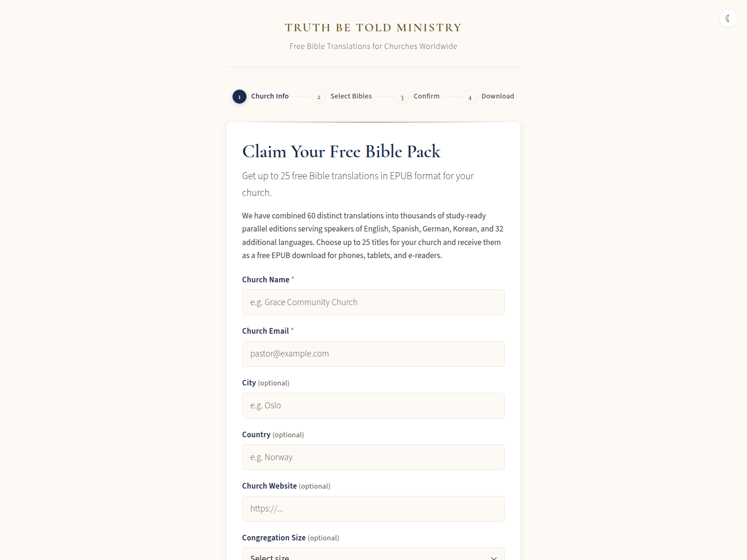Go to the Confirm step
747x560 pixels.
(x=426, y=96)
